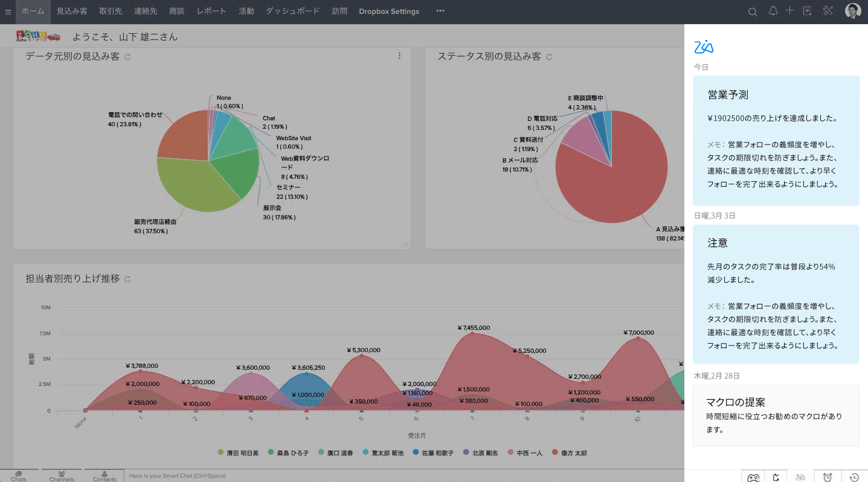868x482 pixels.
Task: Click the plus create-new icon
Action: (789, 11)
